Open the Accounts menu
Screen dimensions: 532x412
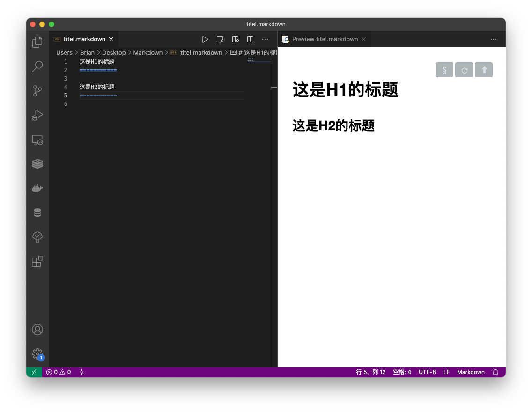pos(37,330)
